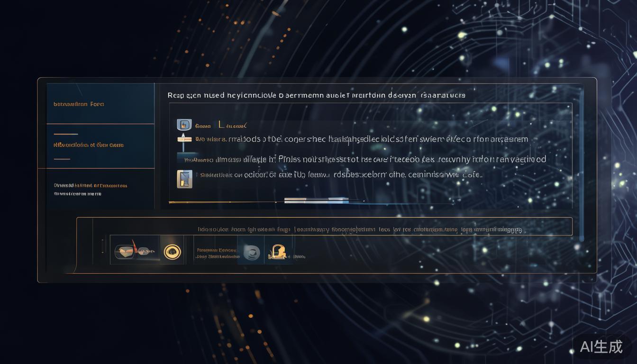This screenshot has height=364, width=637.
Task: Click the two-line orange label in the bottom toolbar
Action: 217,253
